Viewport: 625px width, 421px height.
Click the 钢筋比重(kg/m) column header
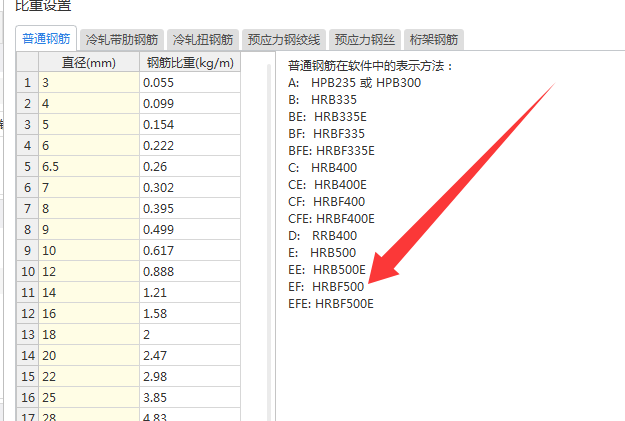click(190, 62)
